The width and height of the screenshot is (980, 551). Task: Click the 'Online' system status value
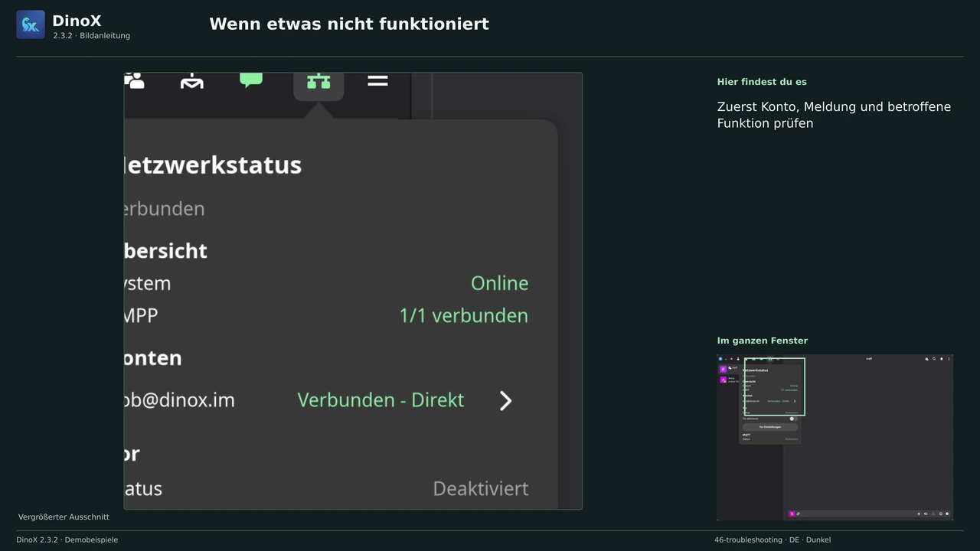[x=499, y=283]
